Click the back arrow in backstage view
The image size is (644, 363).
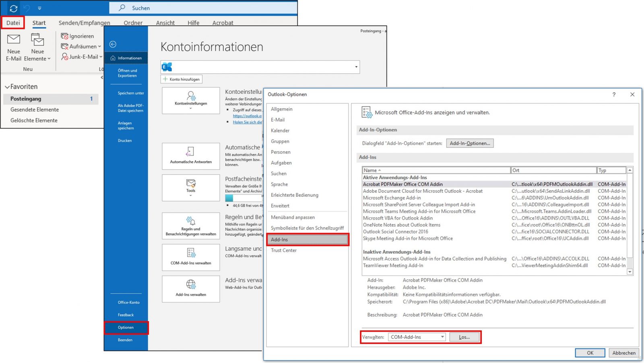tap(113, 44)
